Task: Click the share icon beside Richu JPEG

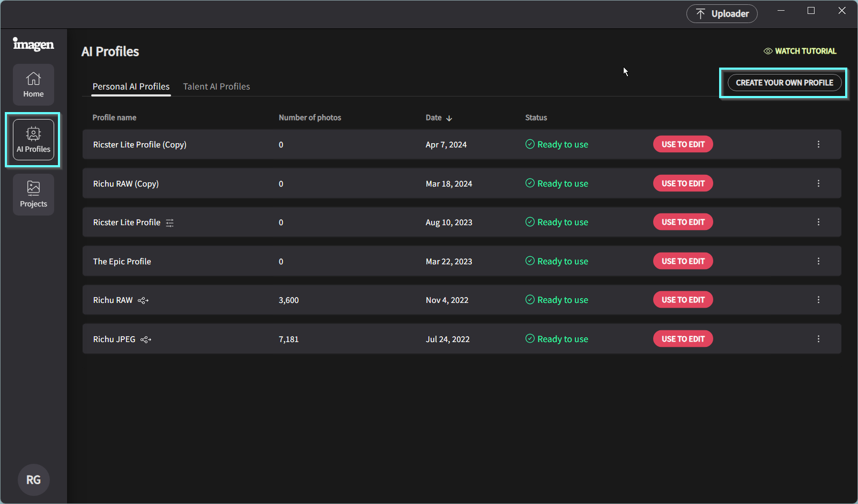Action: [x=146, y=339]
